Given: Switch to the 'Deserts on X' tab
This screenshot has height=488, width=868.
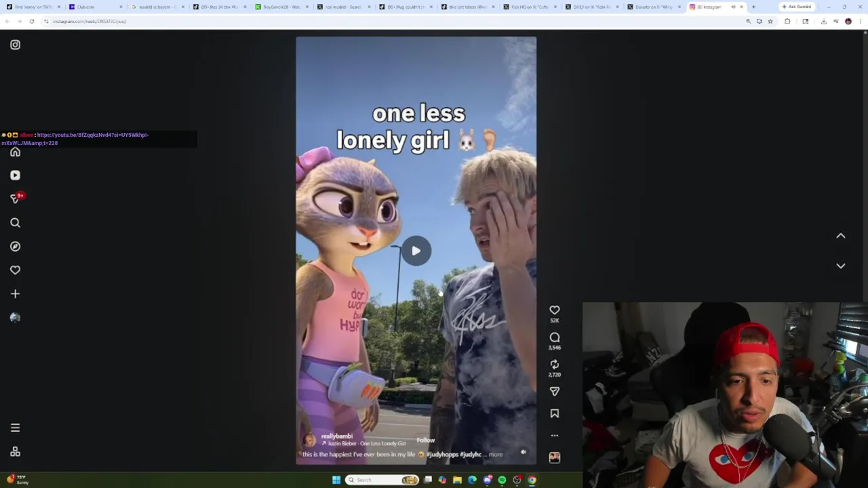Looking at the screenshot, I should 656,7.
